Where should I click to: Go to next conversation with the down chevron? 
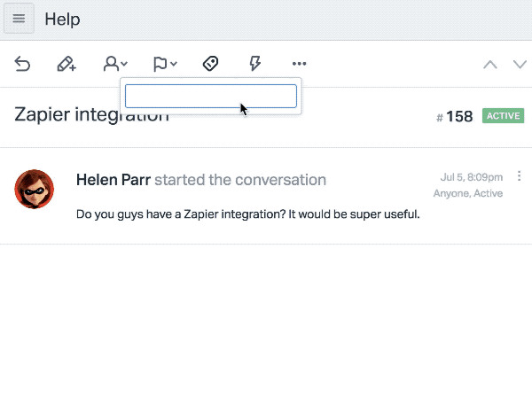tap(520, 64)
